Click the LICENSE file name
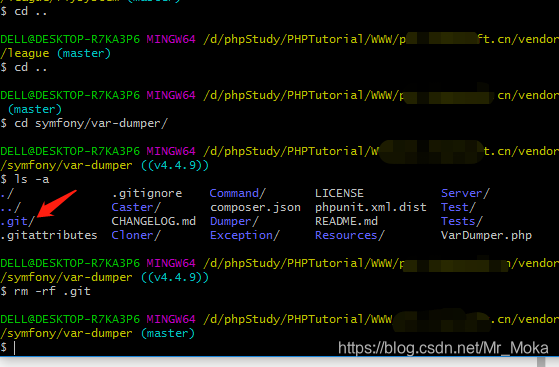The image size is (559, 367). [339, 193]
